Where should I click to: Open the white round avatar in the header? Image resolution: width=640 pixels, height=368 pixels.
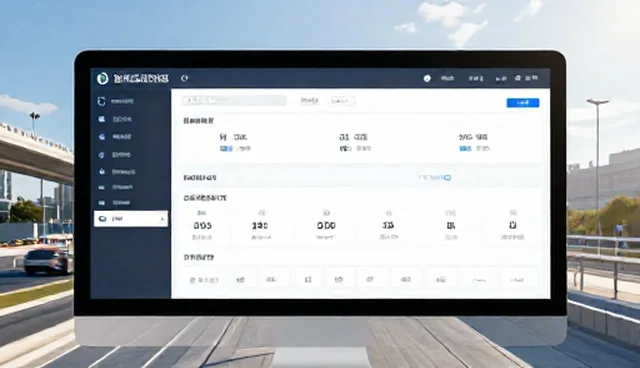[x=427, y=78]
